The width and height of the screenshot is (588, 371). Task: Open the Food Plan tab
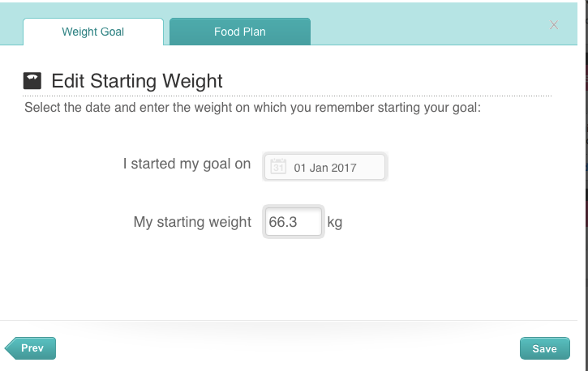[x=239, y=32]
